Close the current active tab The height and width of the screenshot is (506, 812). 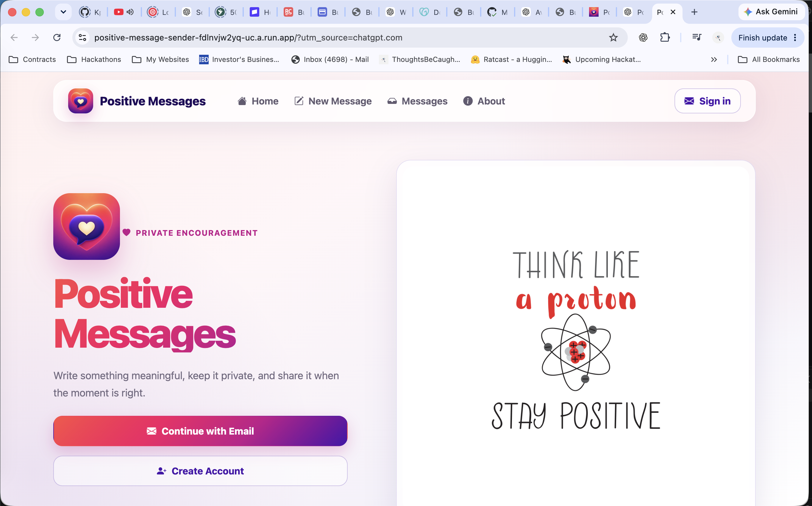click(x=673, y=12)
